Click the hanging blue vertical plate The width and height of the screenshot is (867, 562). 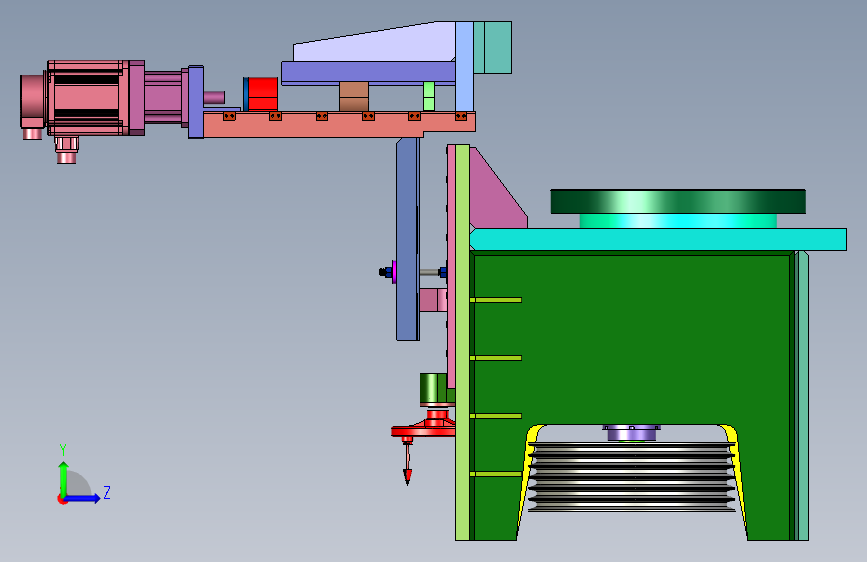point(408,239)
